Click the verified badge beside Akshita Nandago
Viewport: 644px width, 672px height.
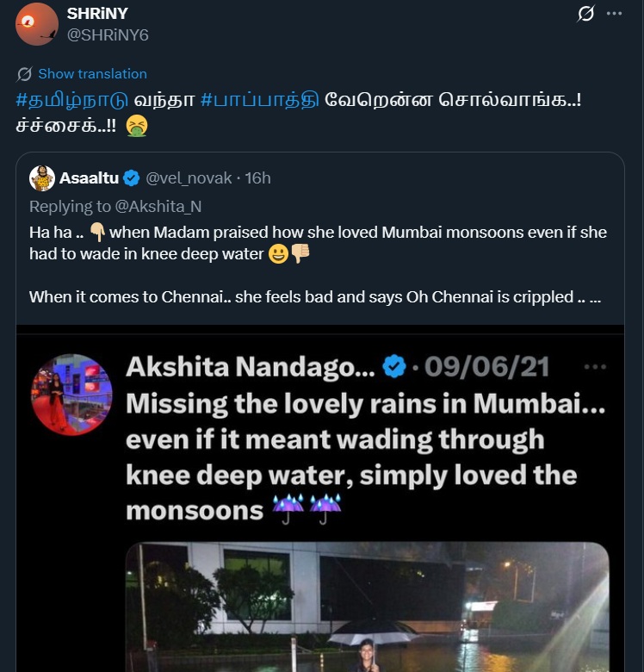tap(394, 367)
